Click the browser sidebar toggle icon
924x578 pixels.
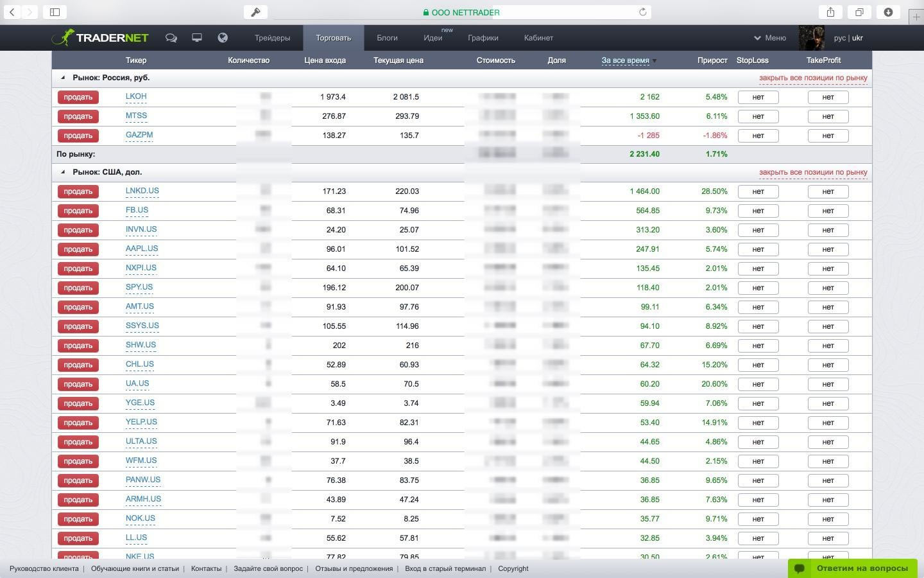tap(55, 12)
